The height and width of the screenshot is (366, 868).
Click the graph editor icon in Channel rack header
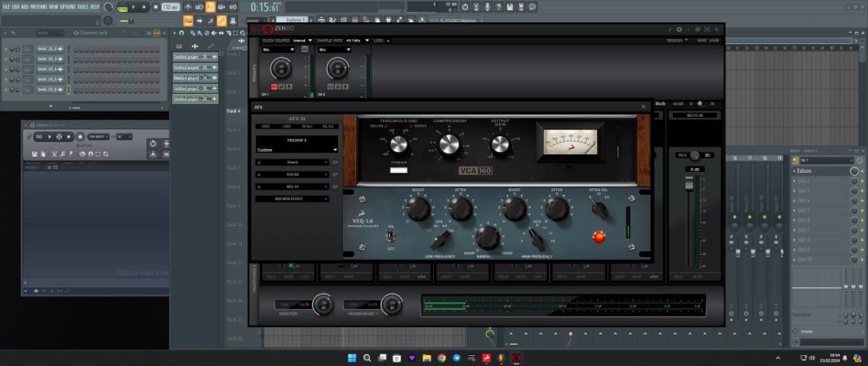[x=148, y=33]
